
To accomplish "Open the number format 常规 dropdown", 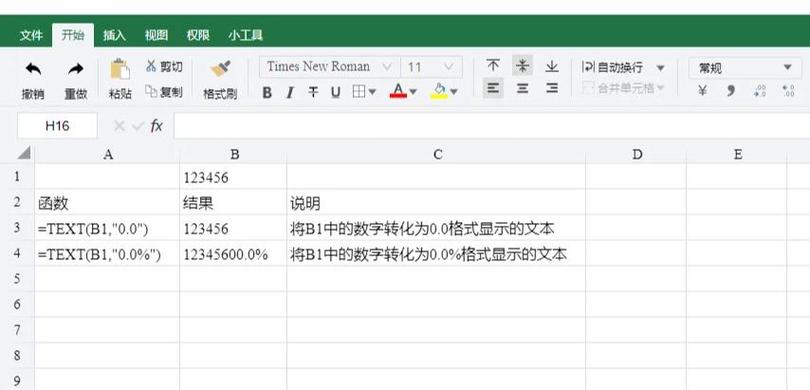I will tap(745, 68).
